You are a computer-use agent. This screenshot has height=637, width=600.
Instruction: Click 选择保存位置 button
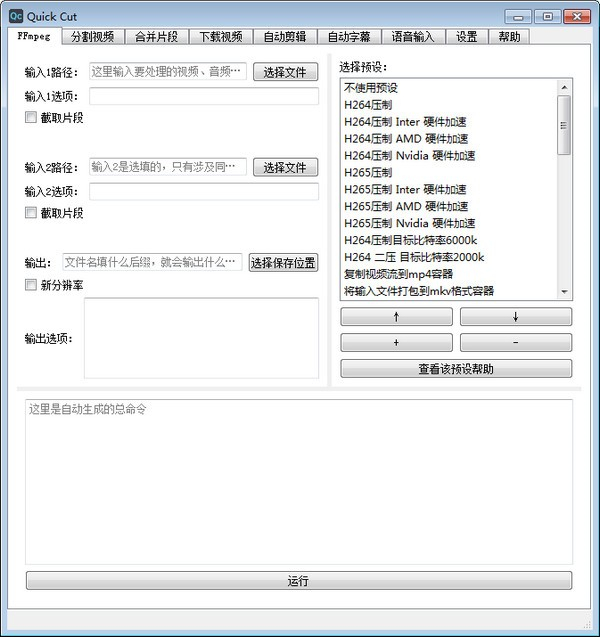pyautogui.click(x=283, y=263)
